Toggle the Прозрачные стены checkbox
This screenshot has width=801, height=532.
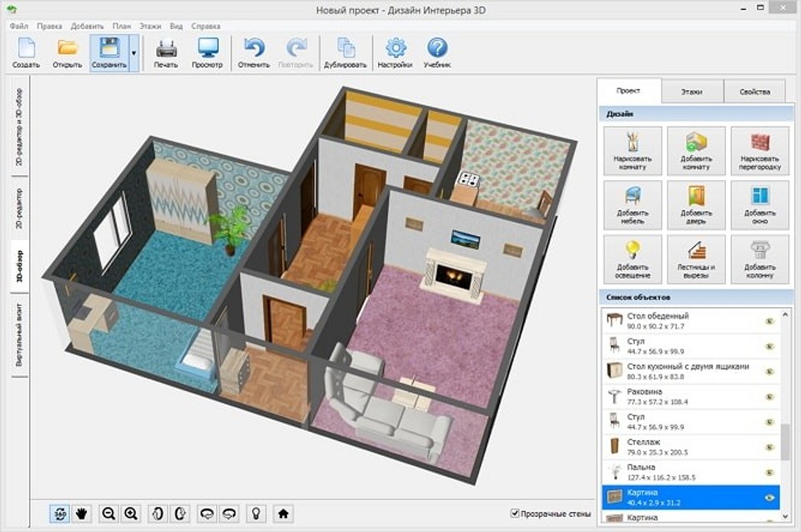[x=515, y=514]
